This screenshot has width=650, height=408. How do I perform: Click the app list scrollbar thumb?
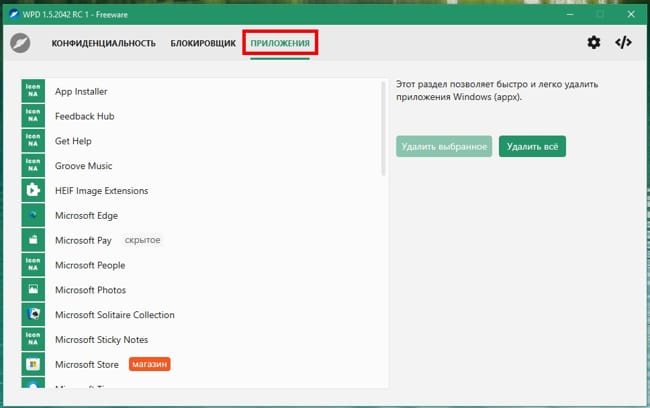coord(383,128)
